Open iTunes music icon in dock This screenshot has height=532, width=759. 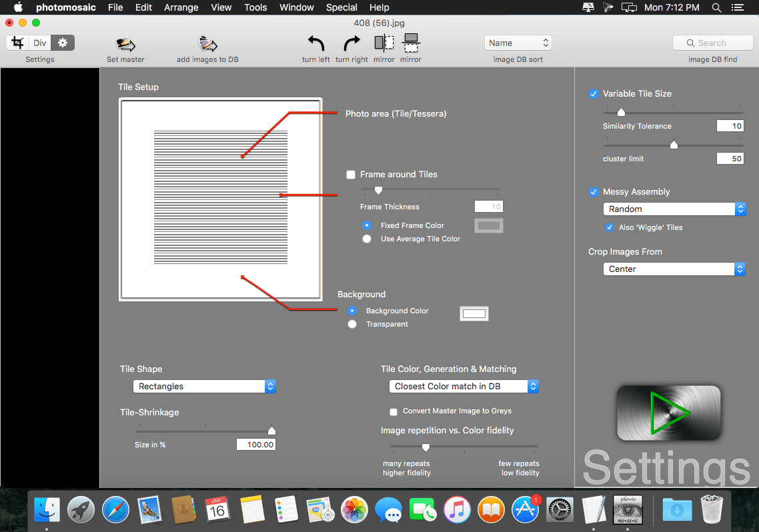(457, 510)
